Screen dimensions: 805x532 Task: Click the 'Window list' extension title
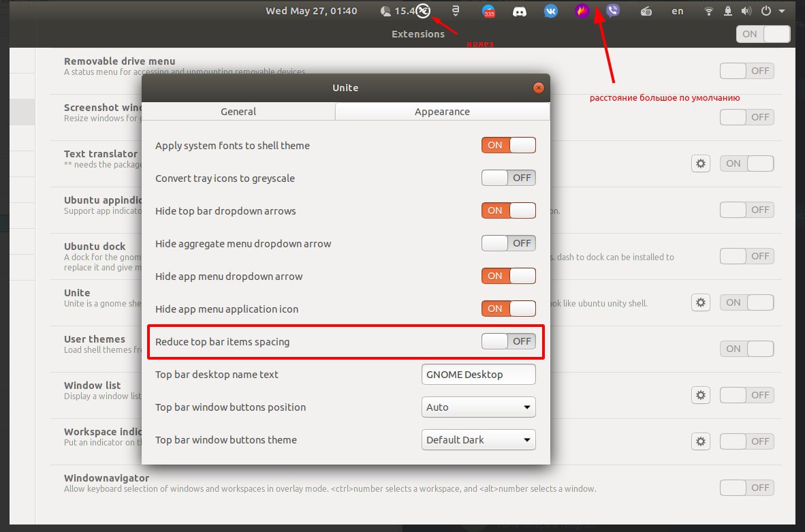pos(93,385)
